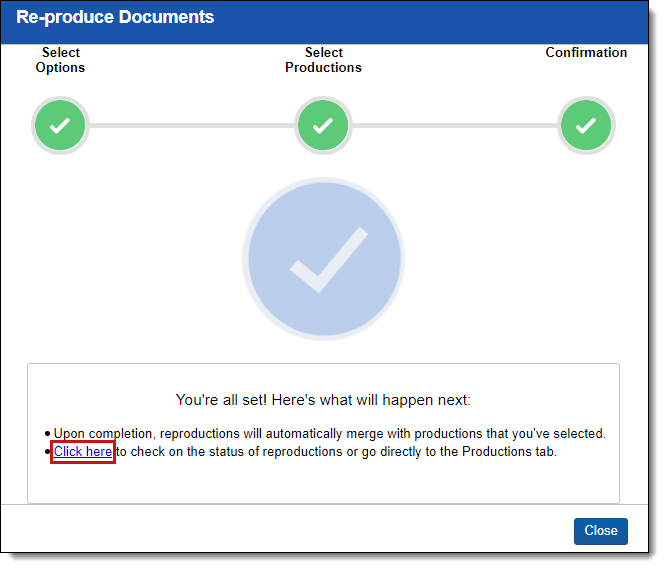Click the large center success checkmark
The height and width of the screenshot is (568, 664).
(x=323, y=260)
